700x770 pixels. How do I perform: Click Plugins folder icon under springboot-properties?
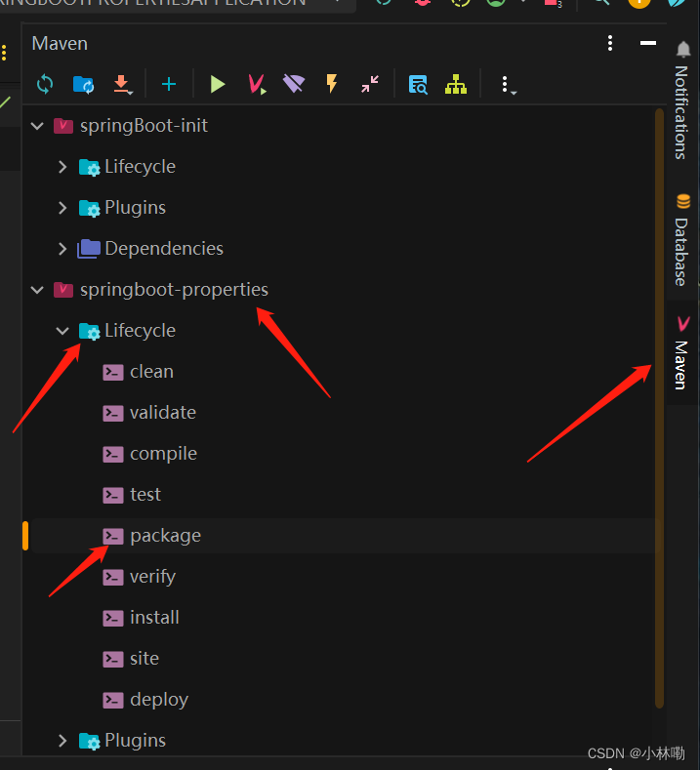[90, 741]
